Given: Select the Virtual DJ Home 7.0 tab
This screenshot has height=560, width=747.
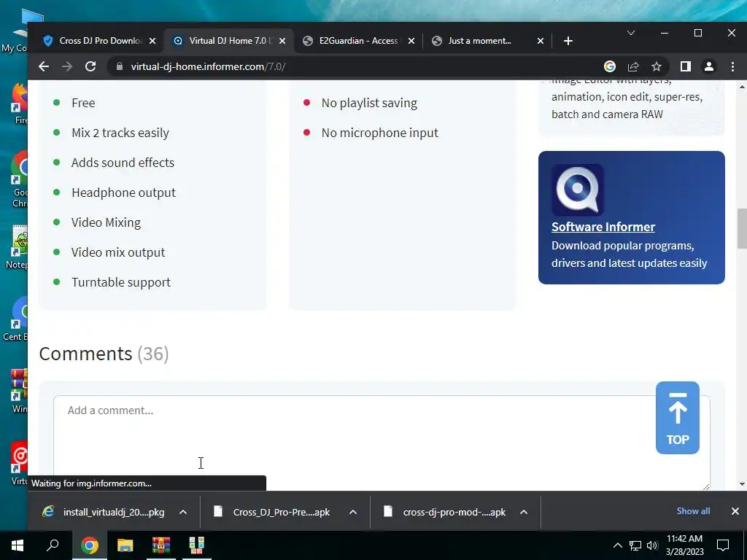Looking at the screenshot, I should pyautogui.click(x=228, y=41).
